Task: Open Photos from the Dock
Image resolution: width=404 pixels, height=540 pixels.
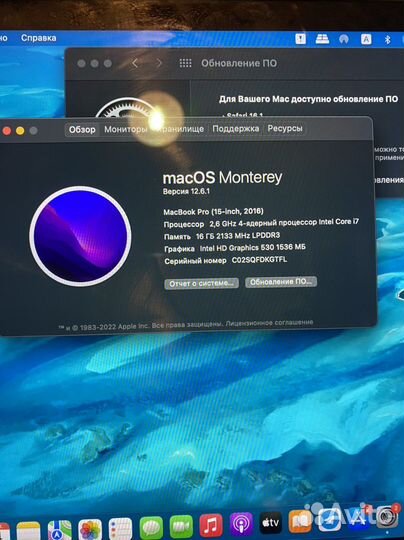Action: [x=90, y=530]
